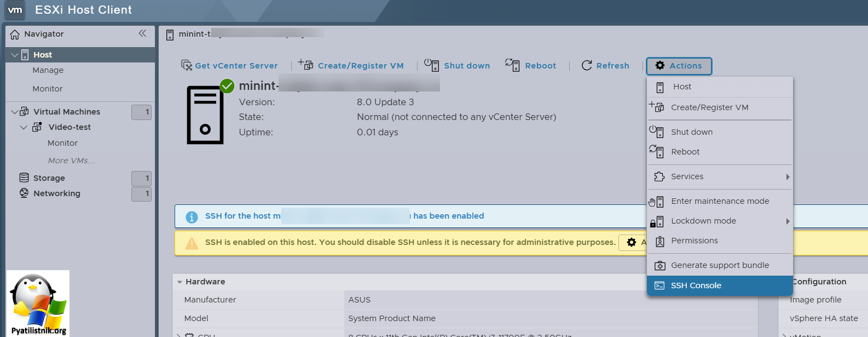
Task: Click the Virtual Machines count badge
Action: [x=141, y=112]
